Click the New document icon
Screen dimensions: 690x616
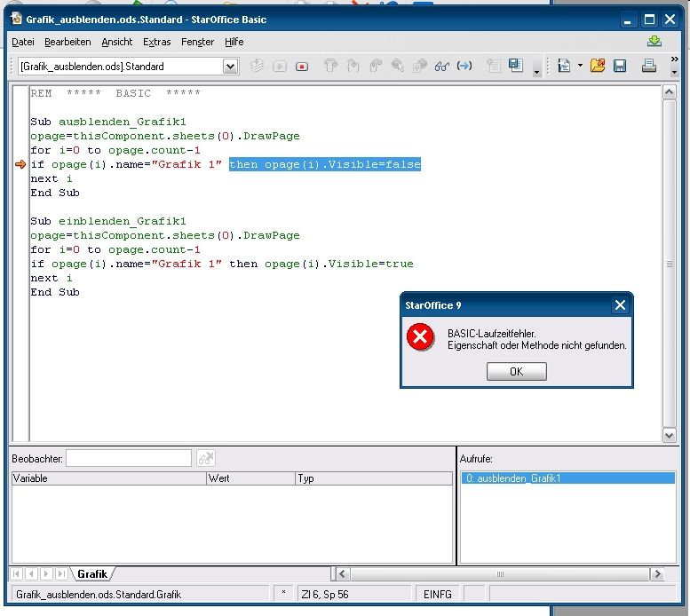coord(564,66)
